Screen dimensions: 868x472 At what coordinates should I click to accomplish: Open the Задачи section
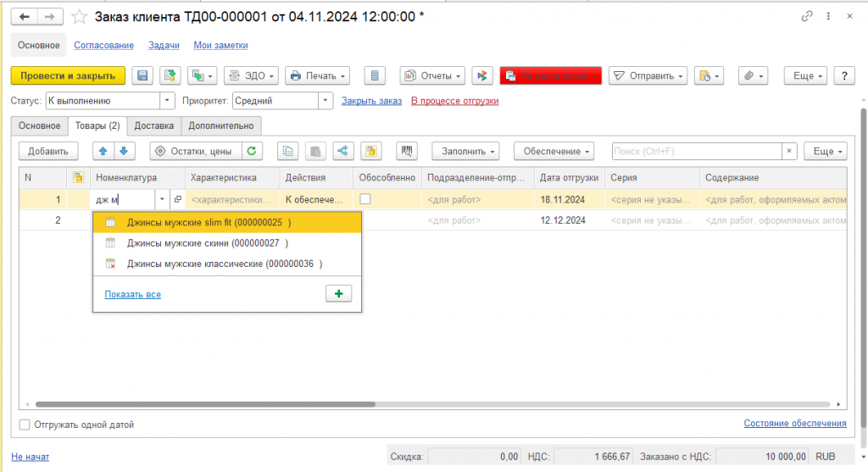coord(164,46)
